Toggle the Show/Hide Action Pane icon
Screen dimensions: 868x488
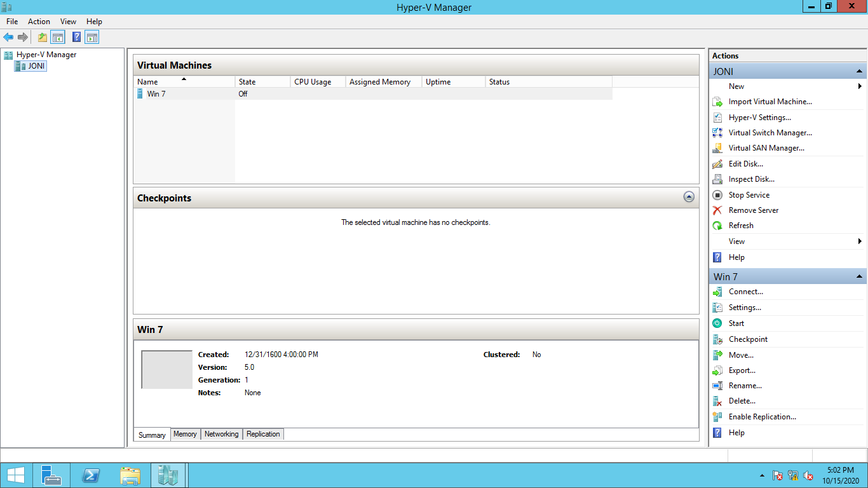pyautogui.click(x=92, y=37)
